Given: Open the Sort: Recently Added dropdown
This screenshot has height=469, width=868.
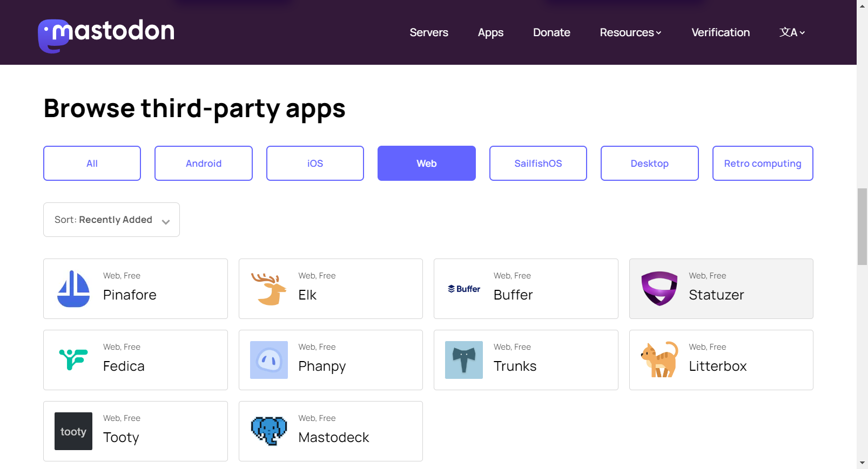Looking at the screenshot, I should (x=111, y=220).
